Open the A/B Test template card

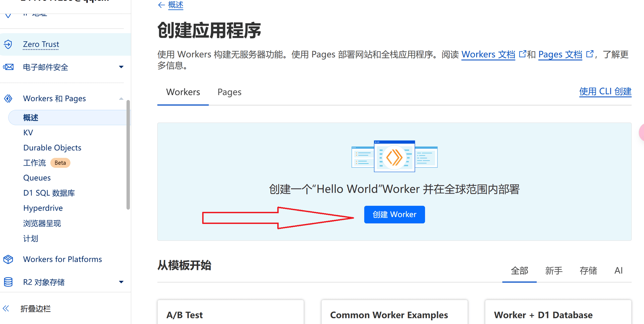point(231,312)
